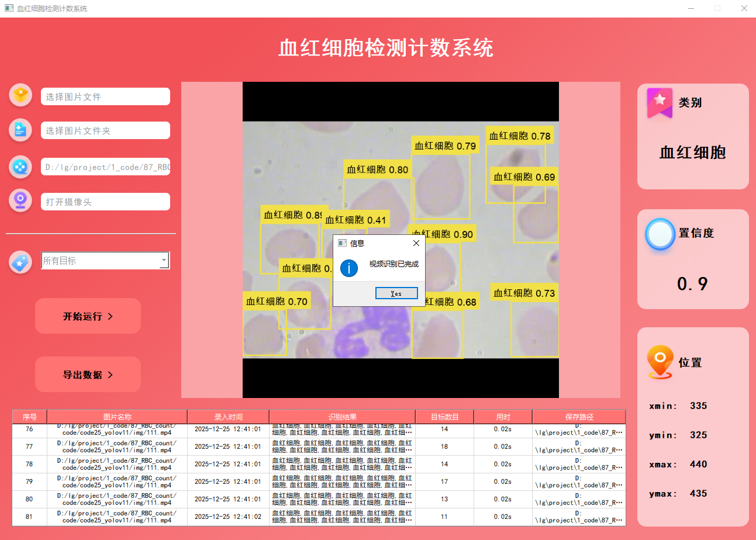Click the ymax value 435

pyautogui.click(x=698, y=493)
